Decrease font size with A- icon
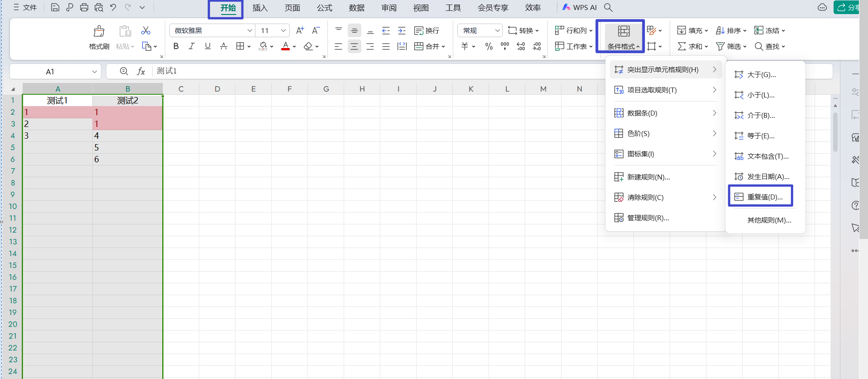 click(316, 30)
